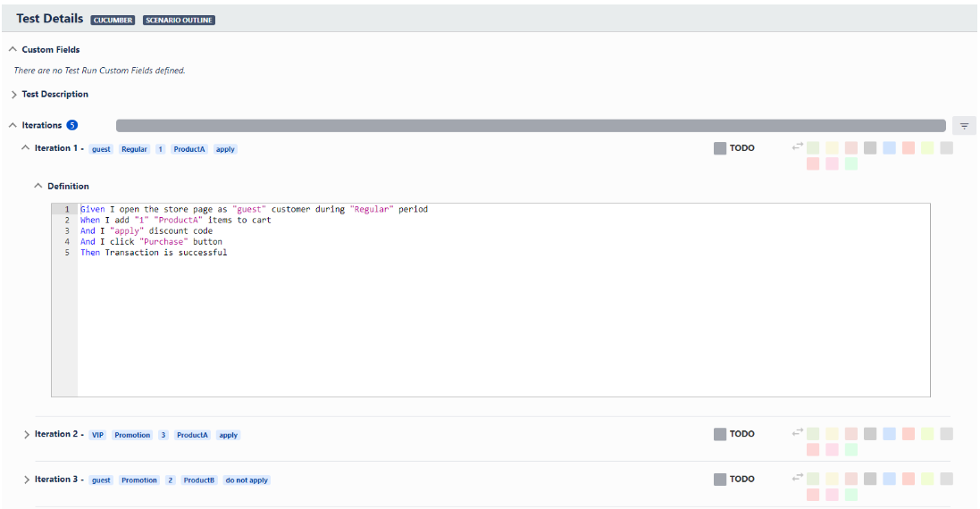Collapse the Custom Fields section
This screenshot has width=980, height=509.
point(13,49)
